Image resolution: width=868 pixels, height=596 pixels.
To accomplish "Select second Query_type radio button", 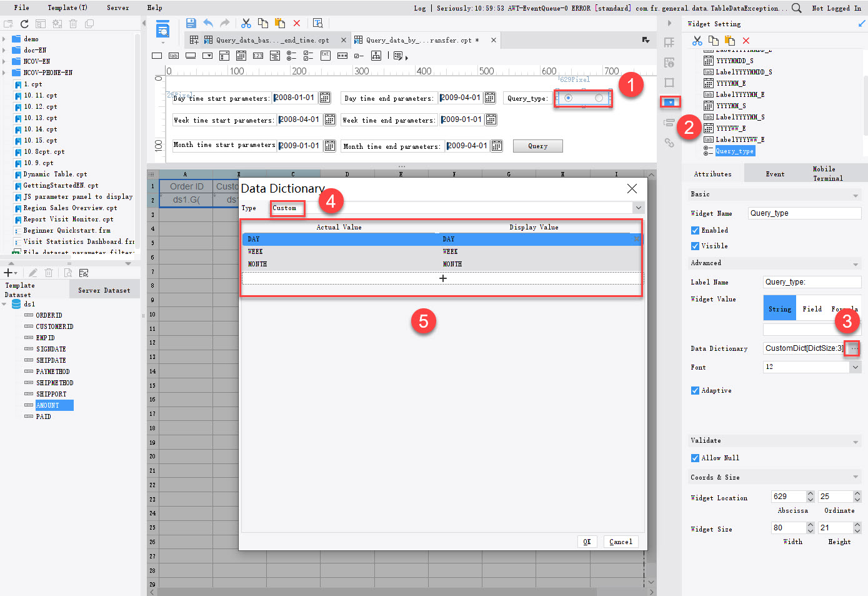I will click(599, 98).
